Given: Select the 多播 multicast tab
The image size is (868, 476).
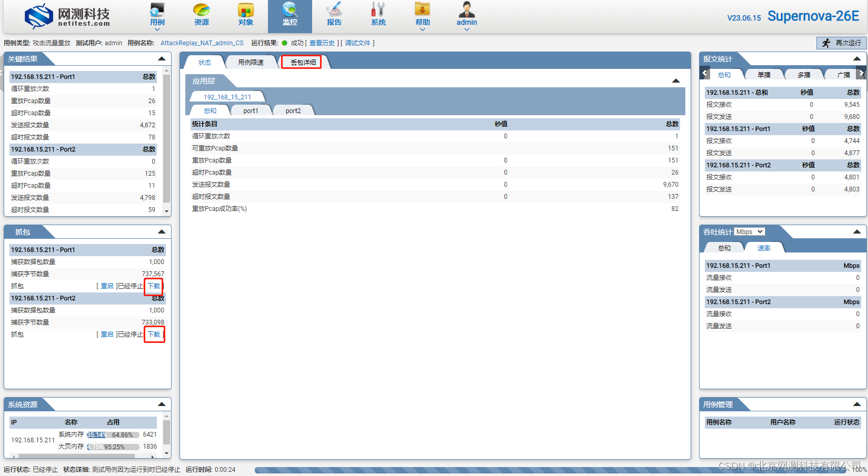Looking at the screenshot, I should coord(804,75).
